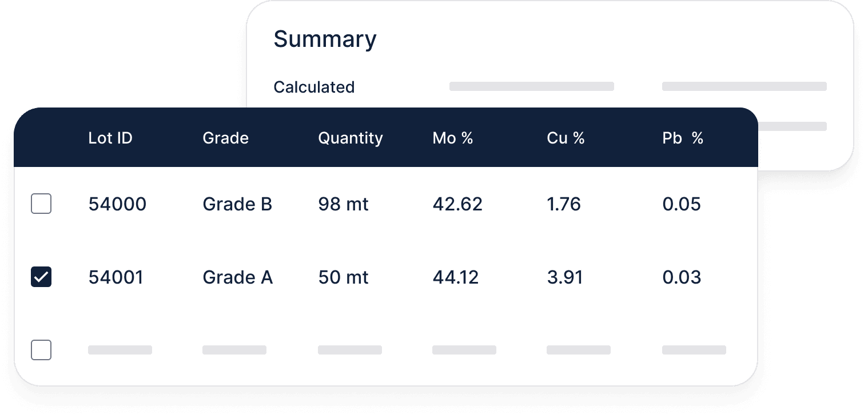Click the 50 mt quantity value
Image resolution: width=868 pixels, height=414 pixels.
point(343,277)
